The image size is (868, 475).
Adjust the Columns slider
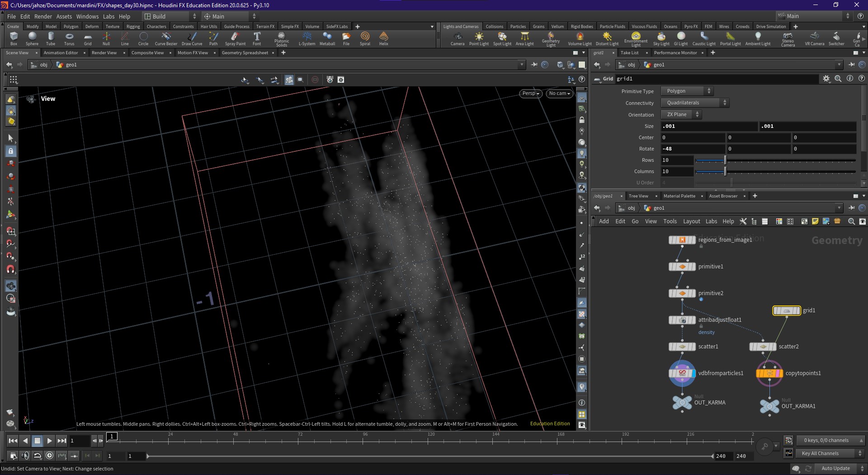[x=775, y=172]
